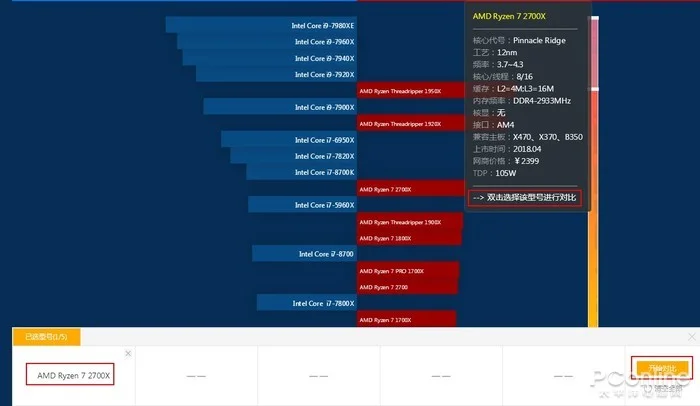Select the Intel Core i9-7960X bar

point(267,42)
